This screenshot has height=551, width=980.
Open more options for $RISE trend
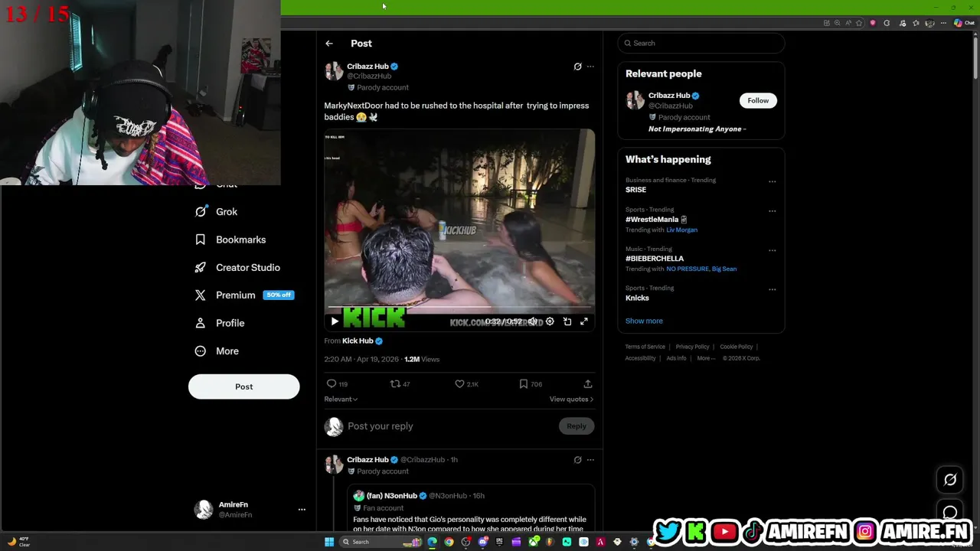[772, 182]
